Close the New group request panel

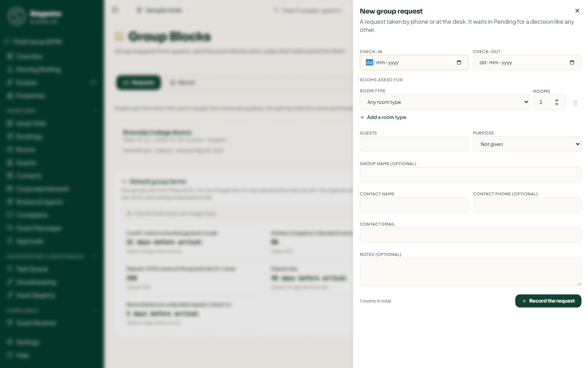point(577,11)
